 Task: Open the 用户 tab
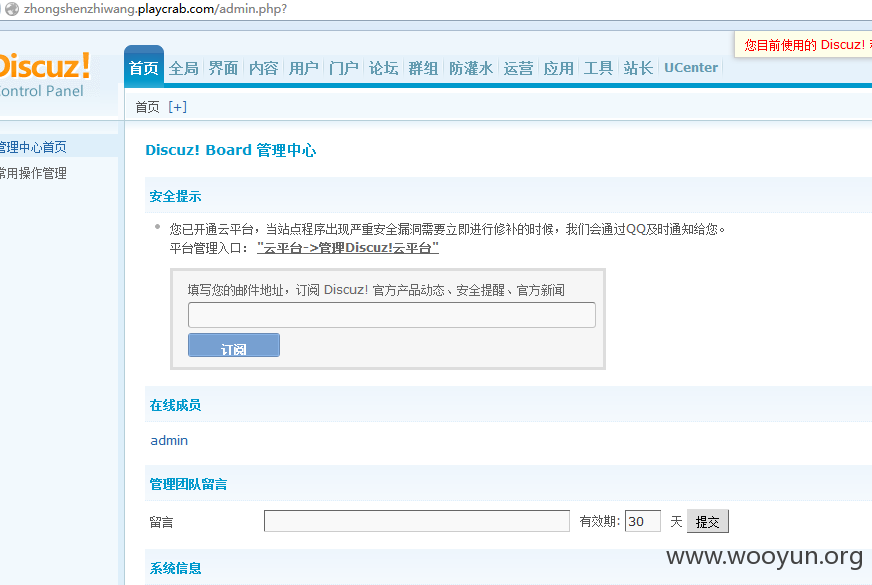click(304, 68)
